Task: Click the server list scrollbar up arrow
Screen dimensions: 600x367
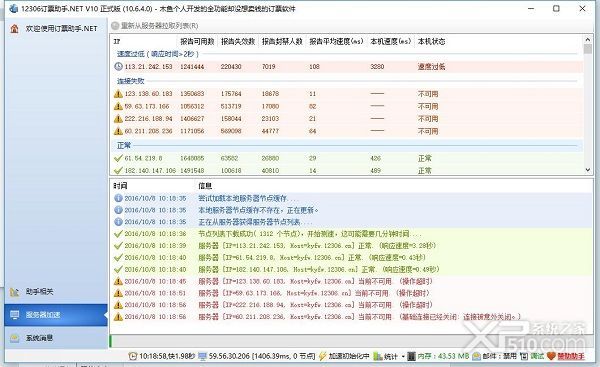Action: coord(588,39)
